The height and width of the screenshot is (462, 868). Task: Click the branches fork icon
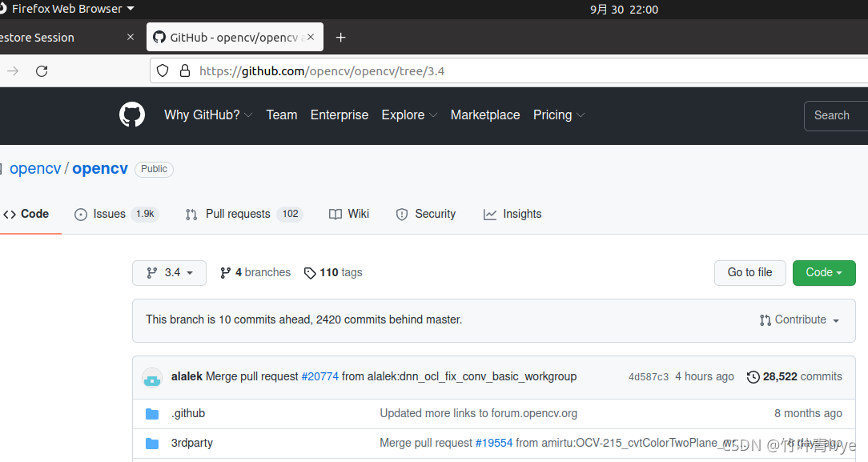point(225,273)
